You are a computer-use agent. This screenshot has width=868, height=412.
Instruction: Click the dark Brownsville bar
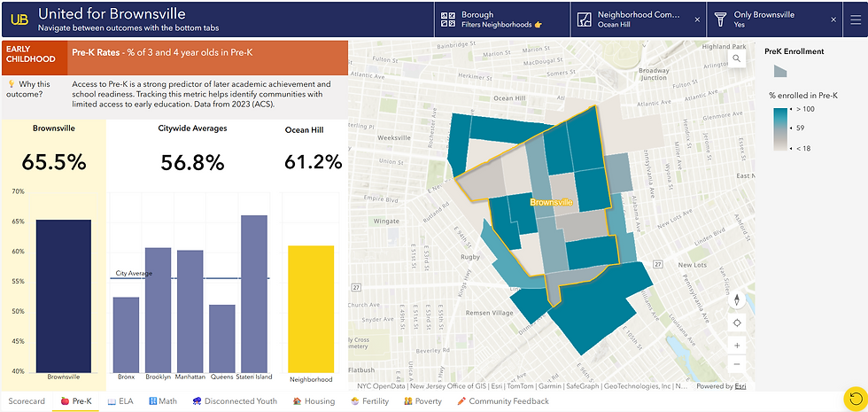coord(63,296)
